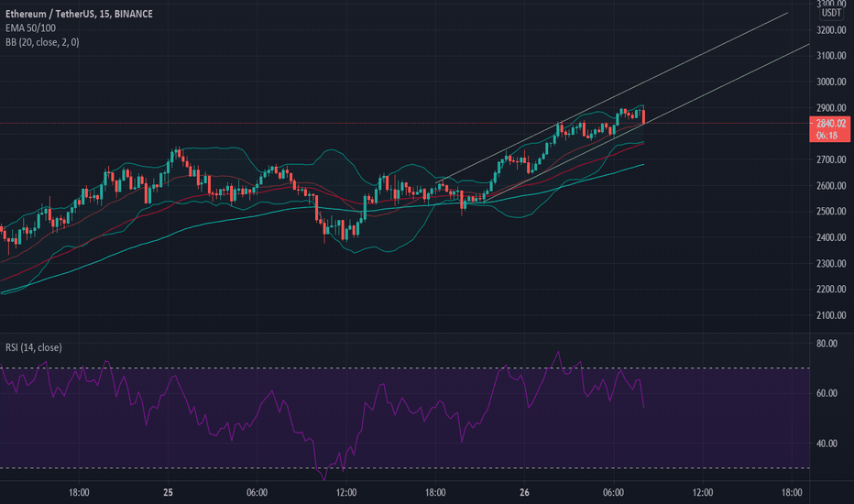The image size is (854, 504).
Task: Select the EMA 50/100 indicator label
Action: 30,27
